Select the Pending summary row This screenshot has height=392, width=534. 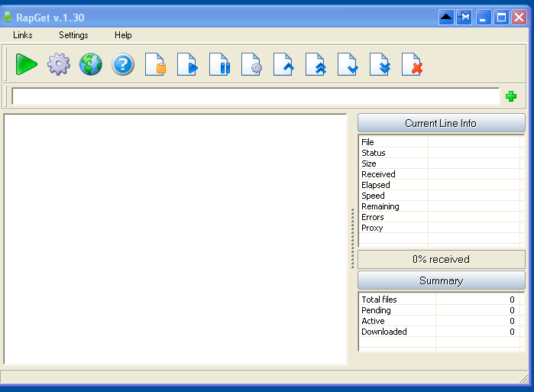440,310
